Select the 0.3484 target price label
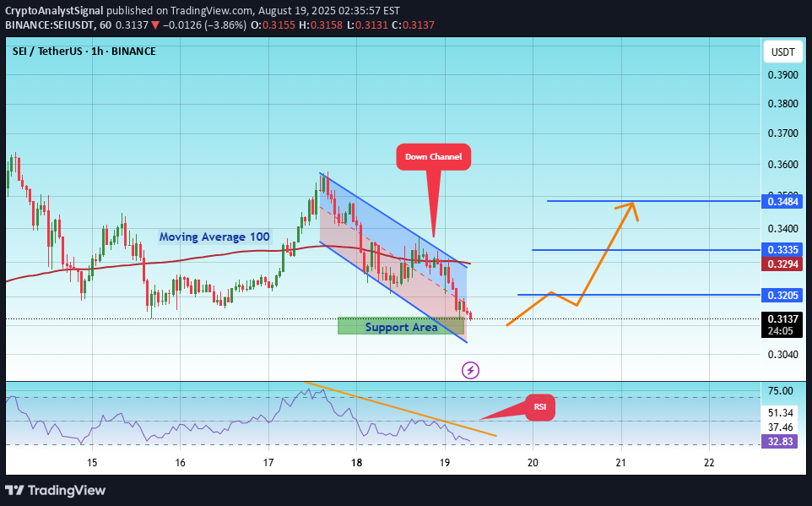Screen dimensions: 812x506 (782, 201)
